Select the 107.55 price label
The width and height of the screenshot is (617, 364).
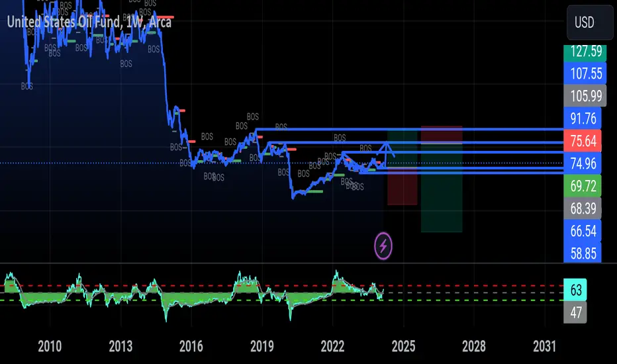[585, 73]
